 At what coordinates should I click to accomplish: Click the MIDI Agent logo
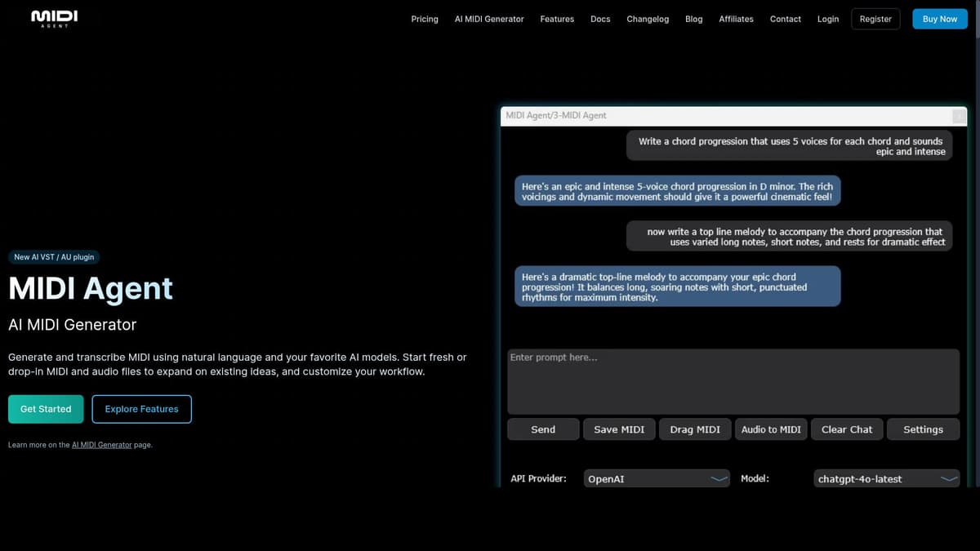pos(55,18)
